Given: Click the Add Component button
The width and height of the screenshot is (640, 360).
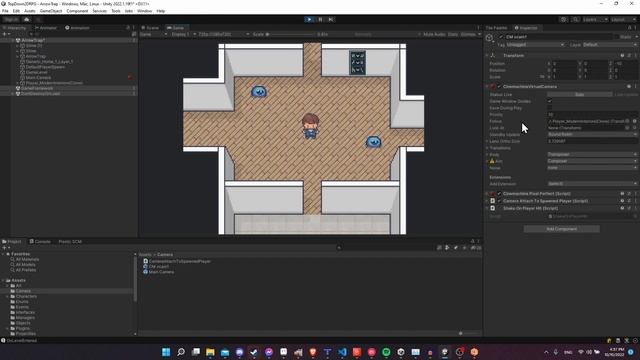Looking at the screenshot, I should pyautogui.click(x=562, y=229).
